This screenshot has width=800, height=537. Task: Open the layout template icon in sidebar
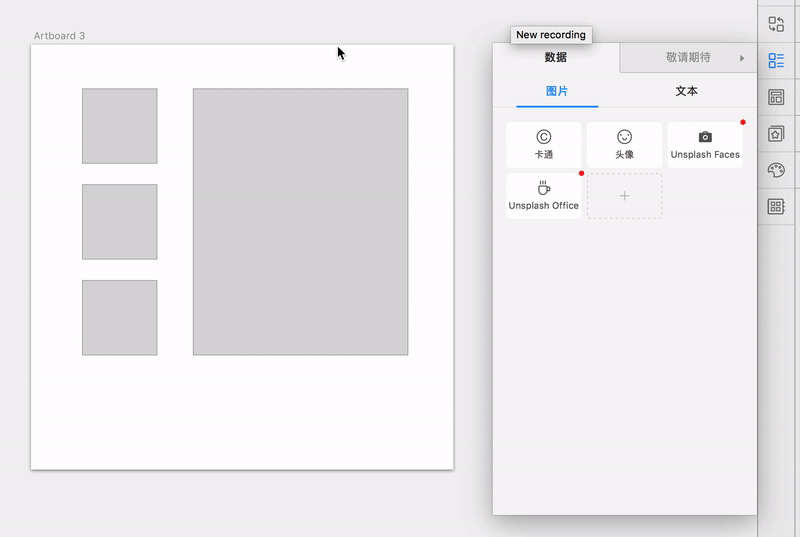[x=776, y=97]
